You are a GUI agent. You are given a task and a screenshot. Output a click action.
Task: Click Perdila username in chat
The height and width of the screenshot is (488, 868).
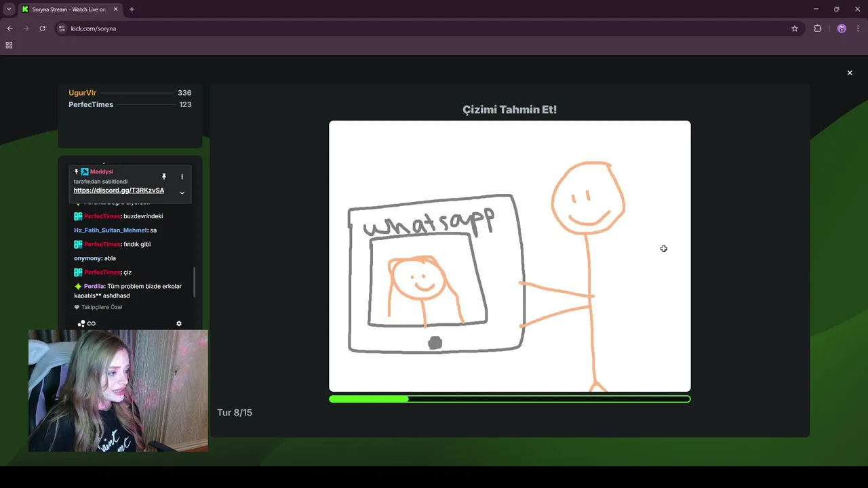94,286
